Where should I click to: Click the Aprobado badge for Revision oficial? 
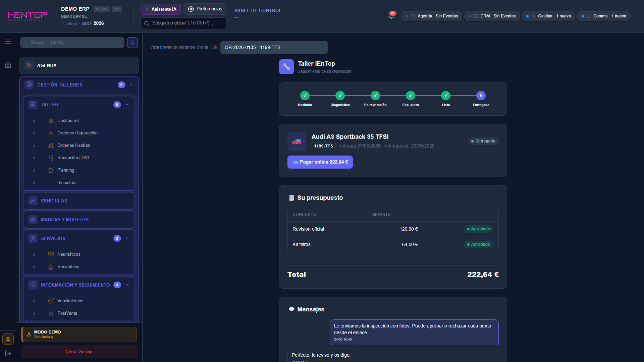pos(479,229)
